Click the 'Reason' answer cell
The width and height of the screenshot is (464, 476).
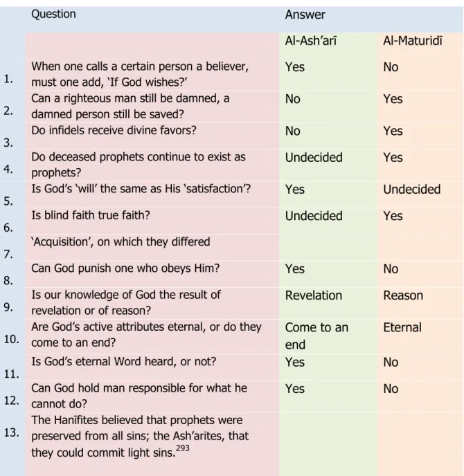pyautogui.click(x=403, y=295)
